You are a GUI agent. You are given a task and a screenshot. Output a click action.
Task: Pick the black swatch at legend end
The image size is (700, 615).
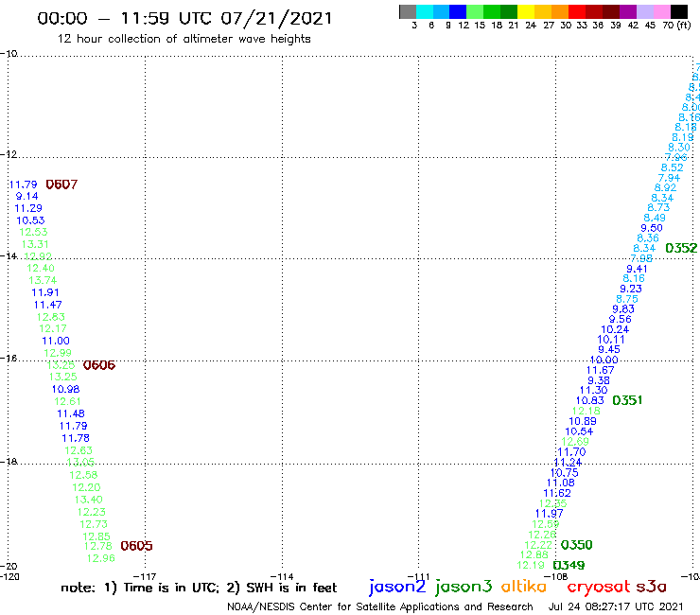(679, 11)
